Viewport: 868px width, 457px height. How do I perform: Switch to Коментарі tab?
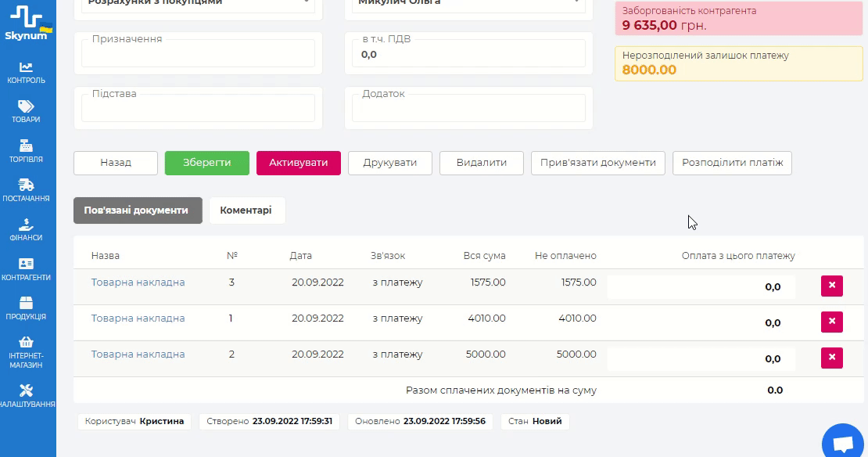click(246, 211)
